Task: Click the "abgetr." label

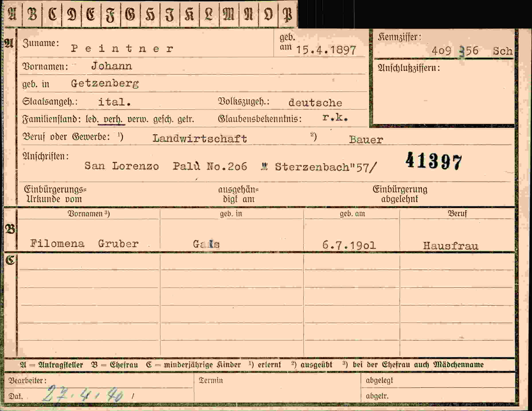Action: [x=377, y=396]
